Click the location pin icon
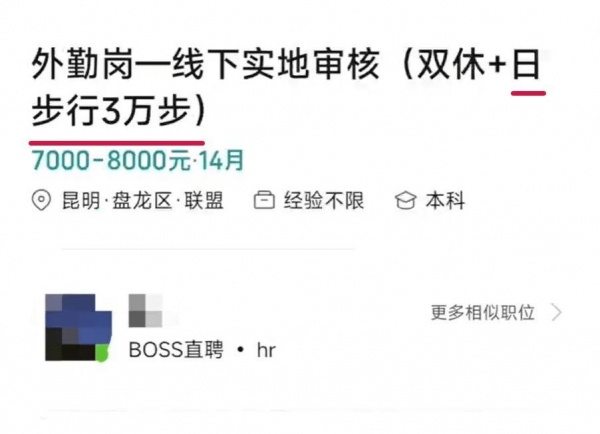600x434 pixels. (41, 200)
